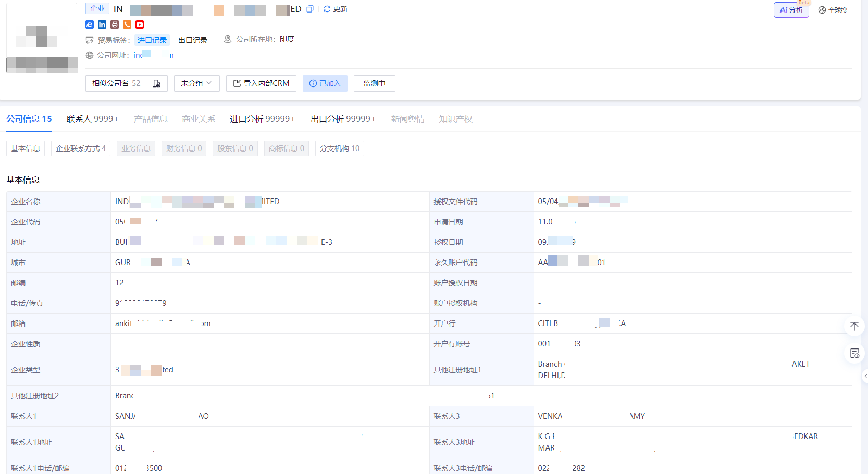Image resolution: width=868 pixels, height=474 pixels.
Task: Toggle the 进口记录 trade tag
Action: (152, 40)
